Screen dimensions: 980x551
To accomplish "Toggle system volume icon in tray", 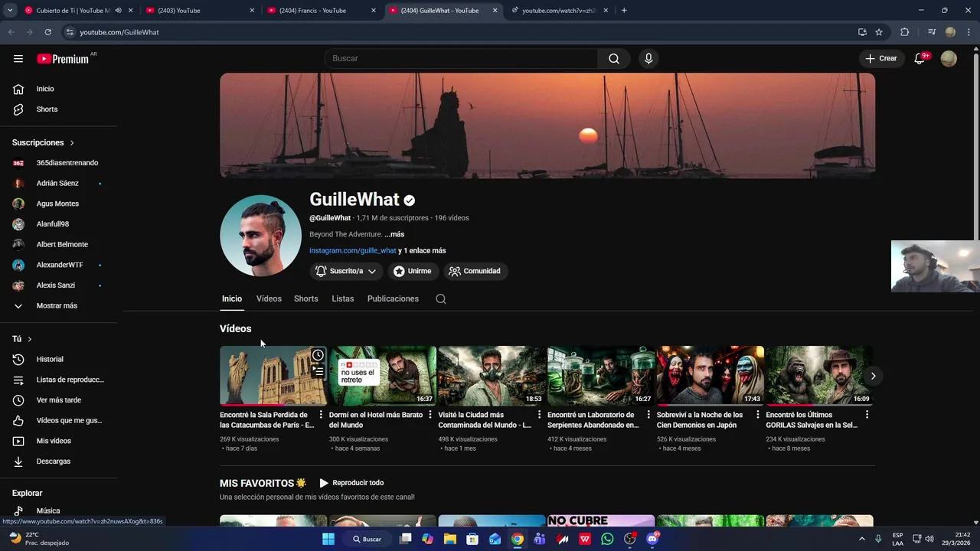I will pos(929,539).
